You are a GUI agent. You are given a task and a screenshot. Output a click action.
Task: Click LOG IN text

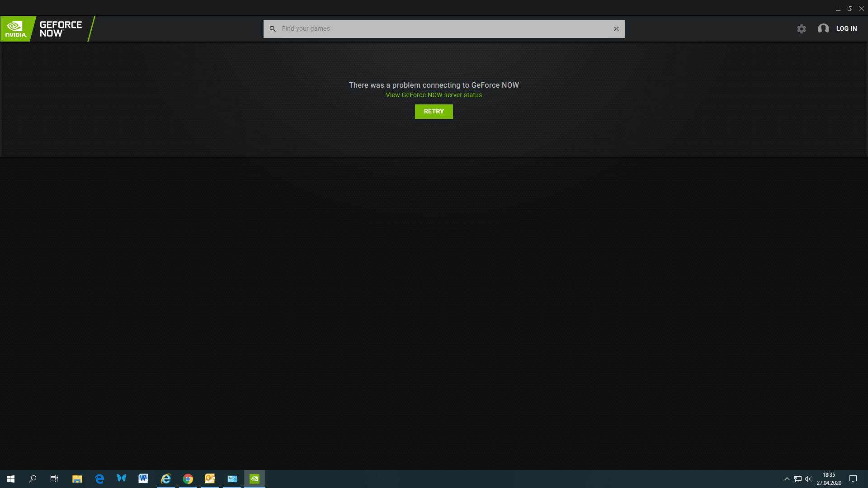[x=846, y=28]
